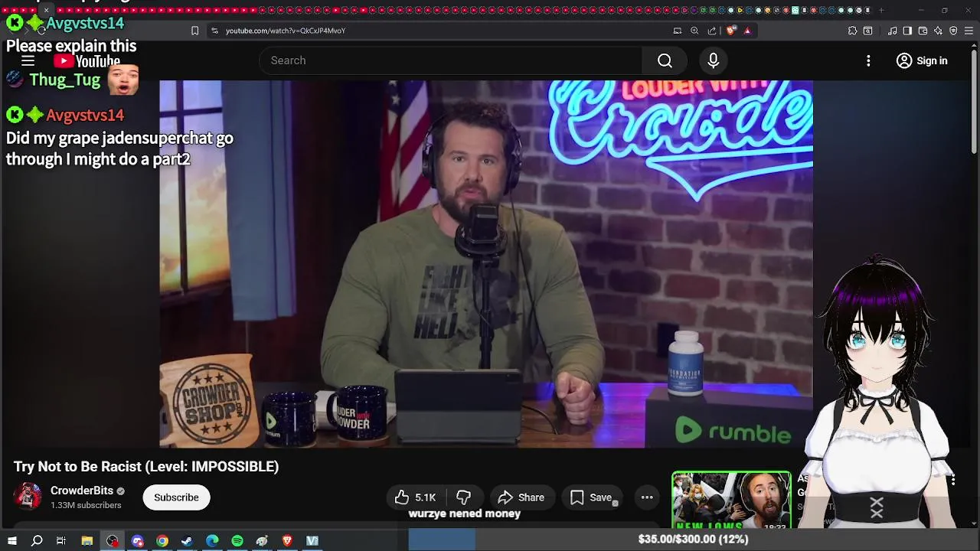980x551 pixels.
Task: Open Brave Wallet icon
Action: coord(923,31)
